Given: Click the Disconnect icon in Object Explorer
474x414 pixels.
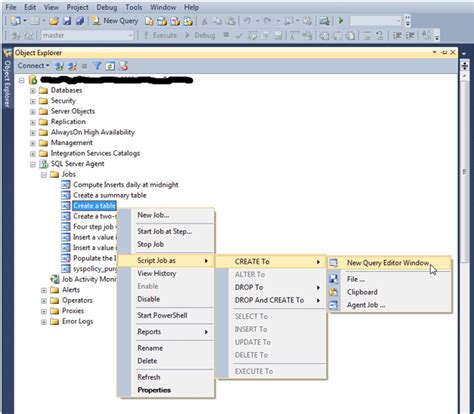Looking at the screenshot, I should (72, 66).
